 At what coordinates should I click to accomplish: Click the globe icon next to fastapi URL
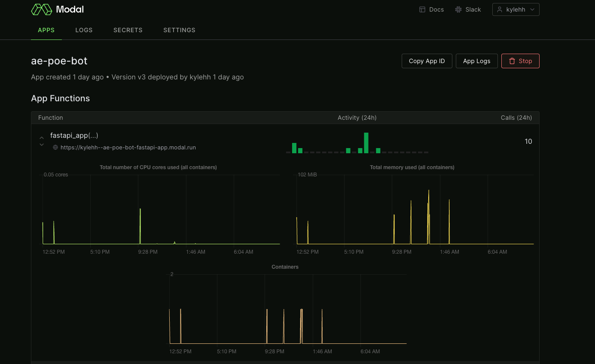[x=55, y=147]
